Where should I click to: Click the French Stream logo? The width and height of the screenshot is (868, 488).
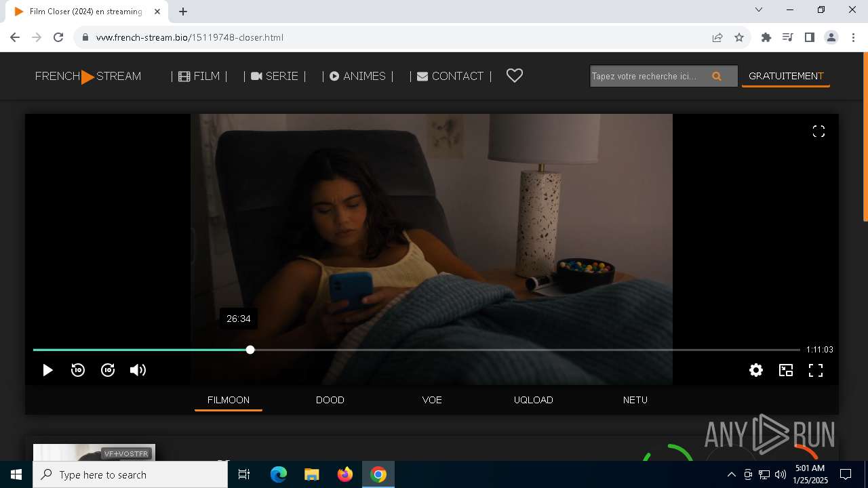88,76
